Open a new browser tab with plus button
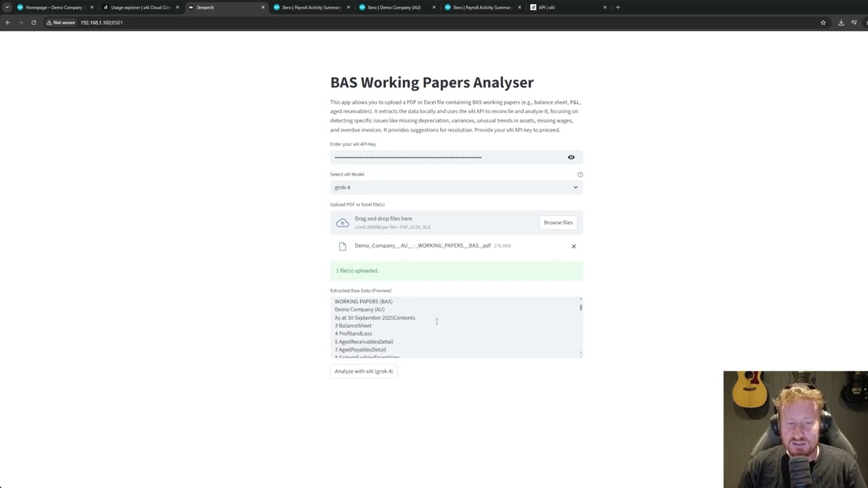The height and width of the screenshot is (488, 868). 618,7
